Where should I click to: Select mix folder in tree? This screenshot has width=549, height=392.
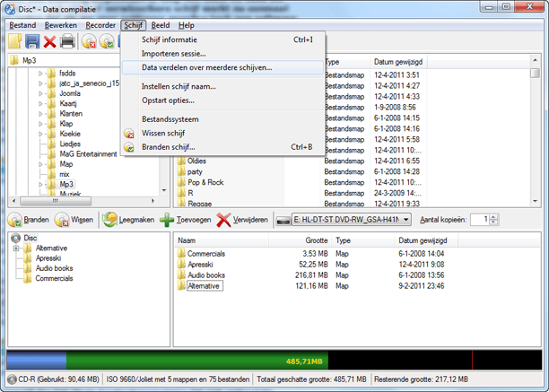tap(64, 175)
